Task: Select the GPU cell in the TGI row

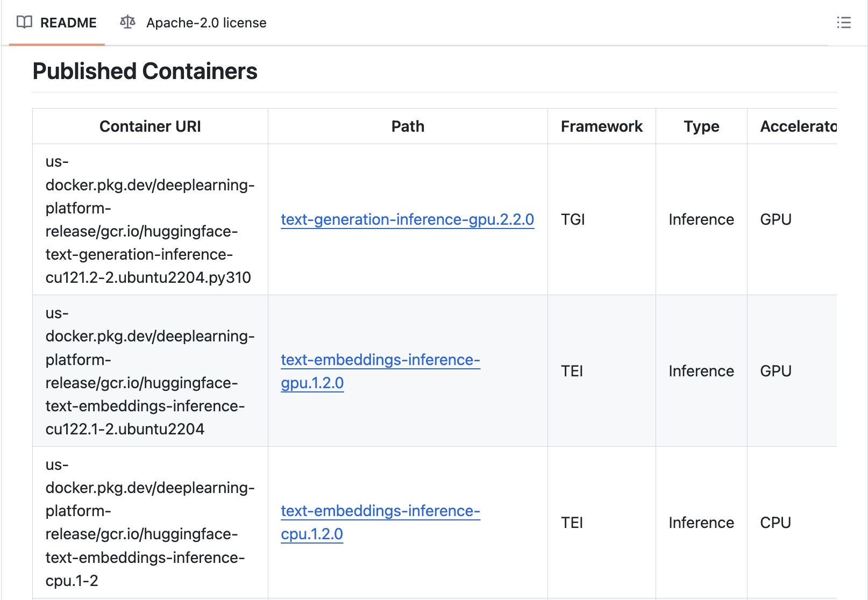Action: (x=792, y=219)
